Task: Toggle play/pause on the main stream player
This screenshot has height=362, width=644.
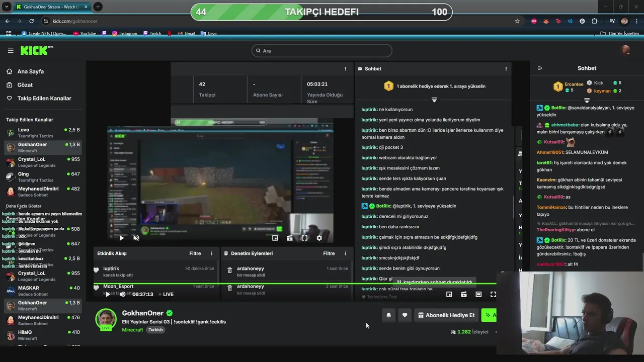Action: coord(107,294)
